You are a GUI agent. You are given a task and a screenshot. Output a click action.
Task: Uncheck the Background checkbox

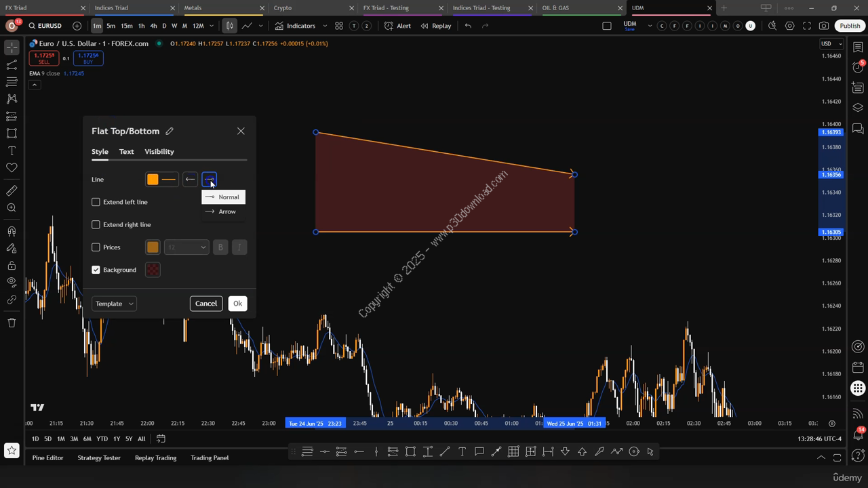click(96, 270)
